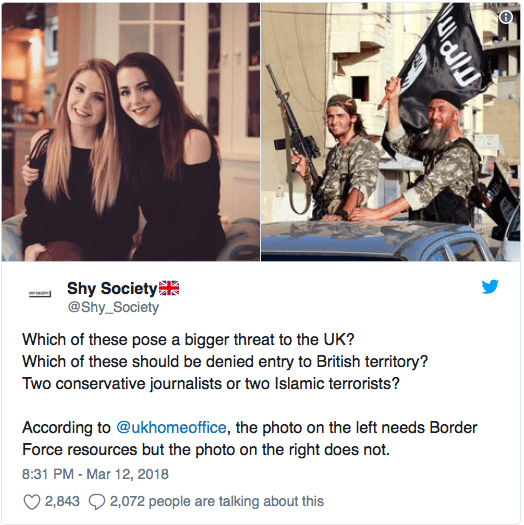The height and width of the screenshot is (525, 524).
Task: Open the left photo of two women
Action: (131, 132)
